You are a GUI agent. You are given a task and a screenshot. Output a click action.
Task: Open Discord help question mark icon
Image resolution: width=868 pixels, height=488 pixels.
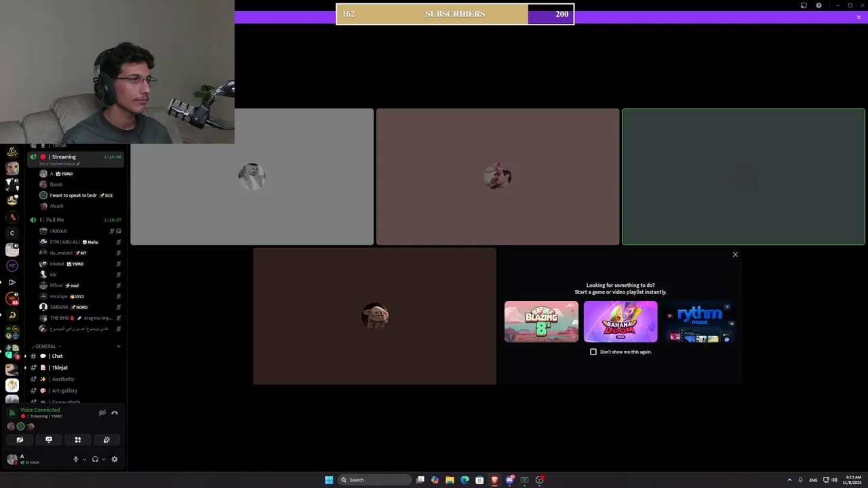818,5
